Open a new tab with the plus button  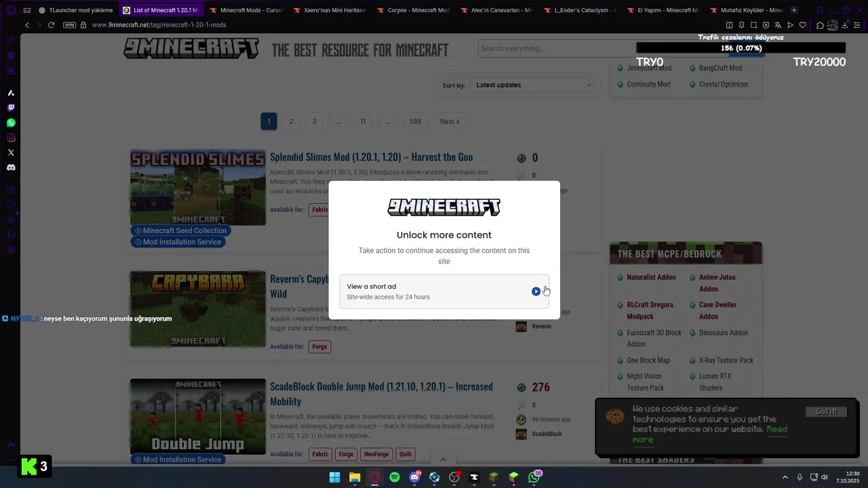coord(794,10)
